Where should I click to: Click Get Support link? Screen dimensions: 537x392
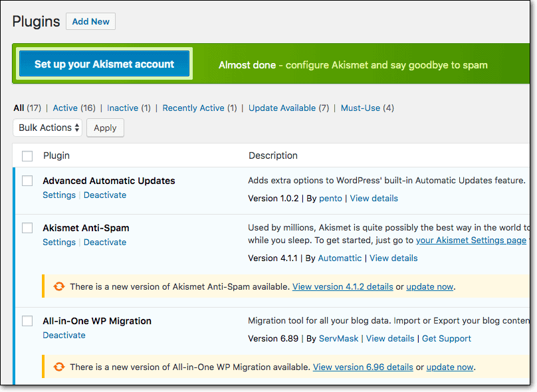(446, 339)
